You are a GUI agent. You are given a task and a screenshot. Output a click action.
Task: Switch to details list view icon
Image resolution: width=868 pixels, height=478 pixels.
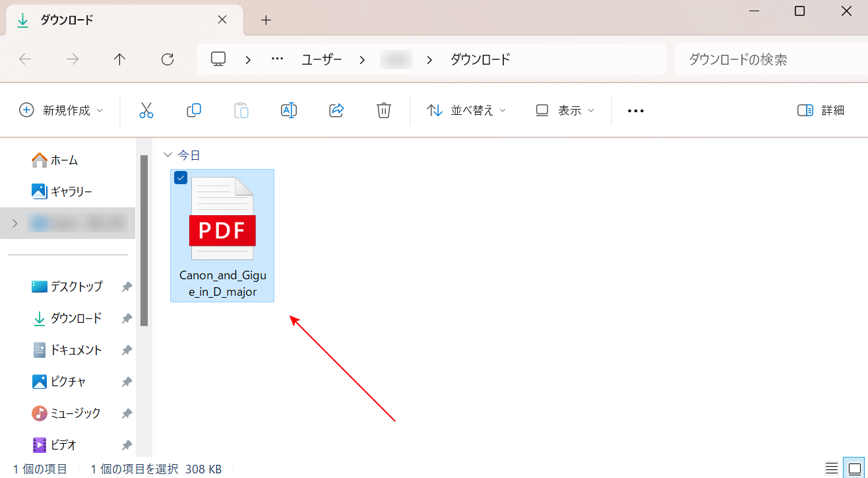[x=832, y=469]
